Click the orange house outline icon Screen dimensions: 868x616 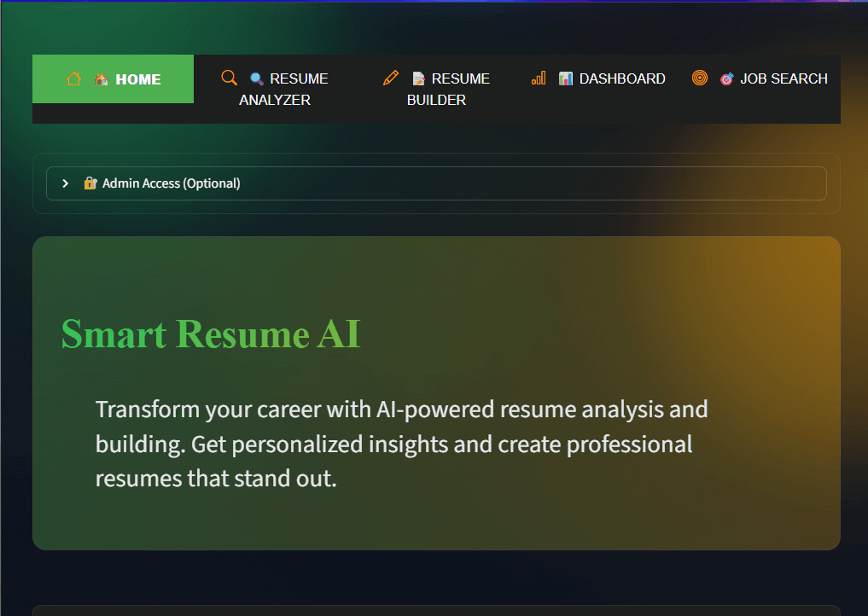pyautogui.click(x=73, y=78)
